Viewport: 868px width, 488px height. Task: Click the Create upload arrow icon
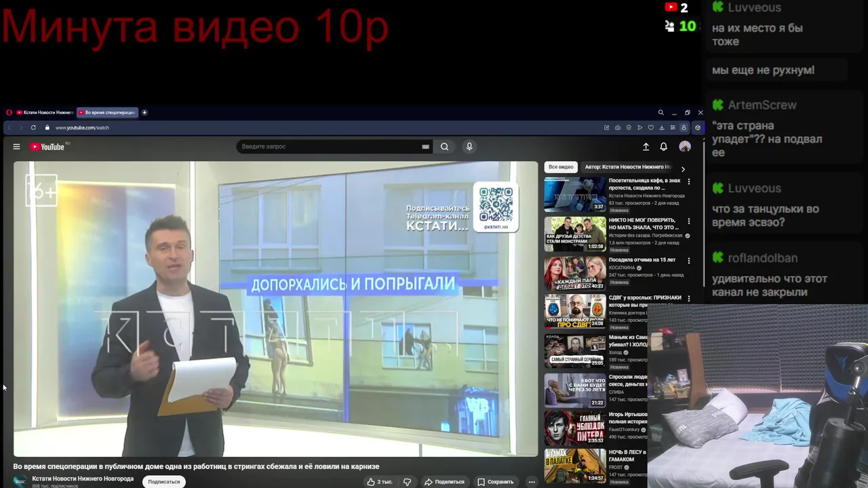[646, 146]
